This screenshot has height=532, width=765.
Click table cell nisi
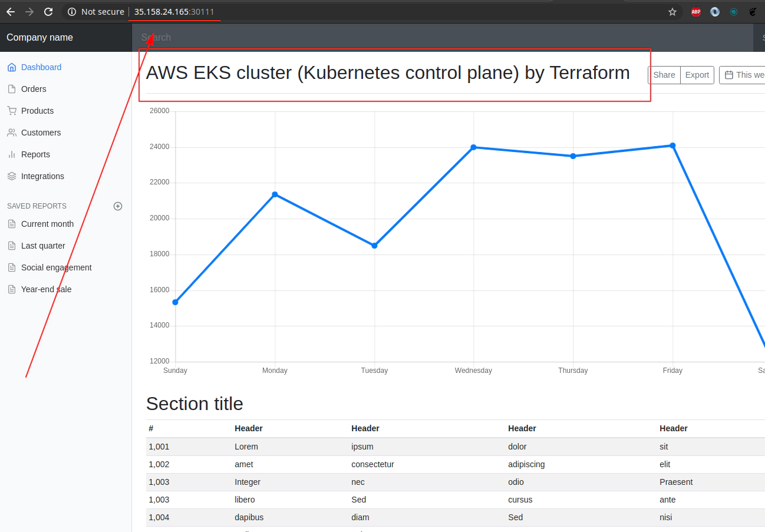point(666,517)
